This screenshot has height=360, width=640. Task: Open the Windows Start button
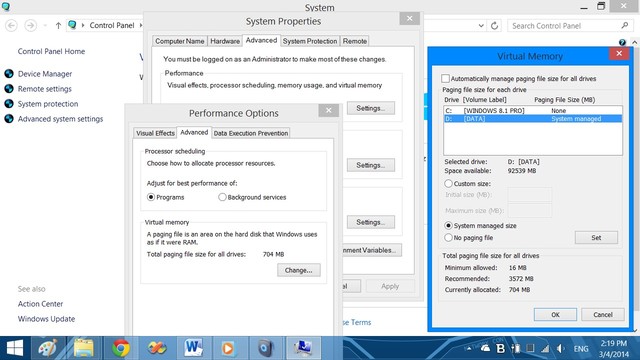coord(15,348)
